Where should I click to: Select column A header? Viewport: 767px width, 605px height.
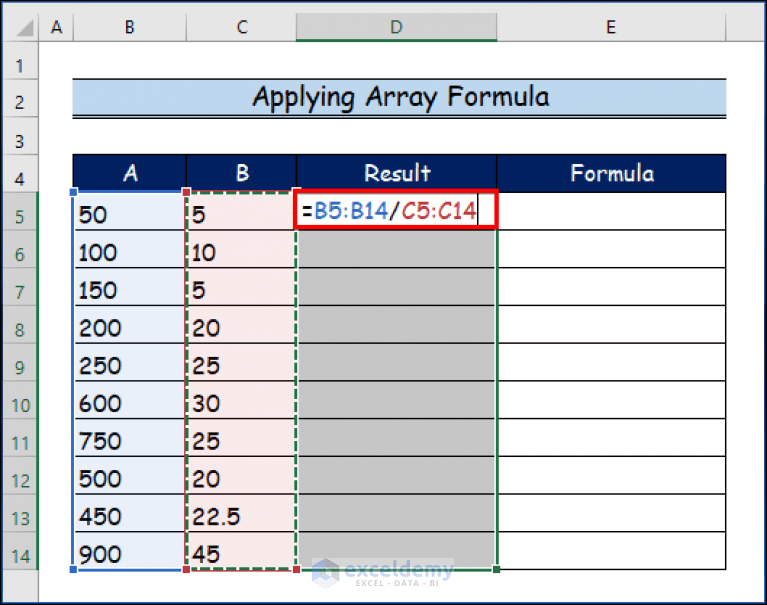pos(56,27)
